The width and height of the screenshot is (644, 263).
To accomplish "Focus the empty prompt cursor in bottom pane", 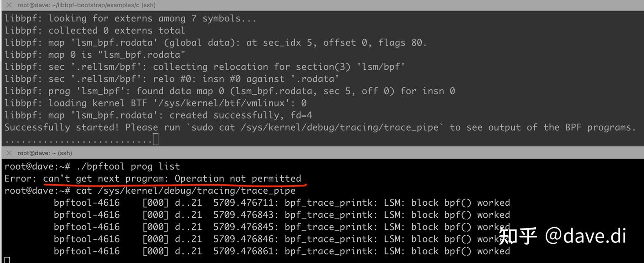I will pos(7,260).
